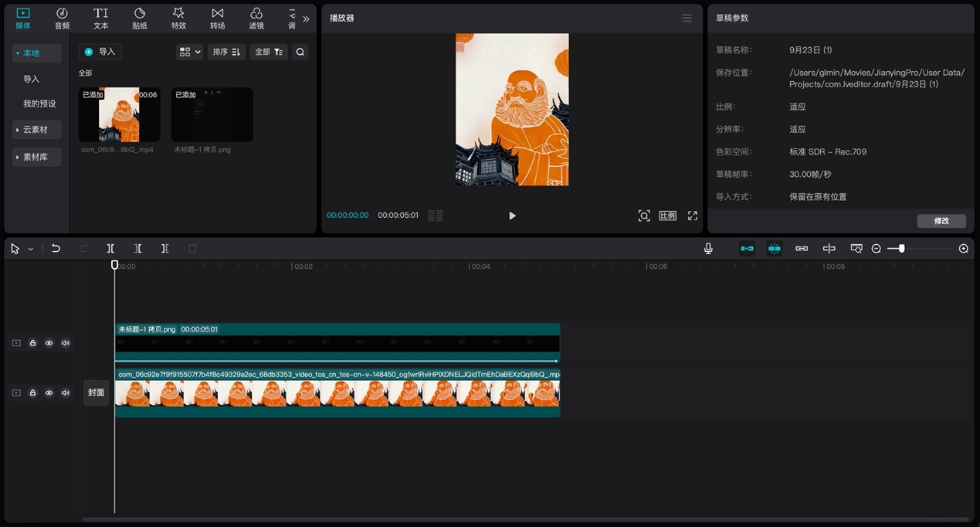Screen dimensions: 980x527
Task: Play the preview in the player
Action: pos(512,216)
